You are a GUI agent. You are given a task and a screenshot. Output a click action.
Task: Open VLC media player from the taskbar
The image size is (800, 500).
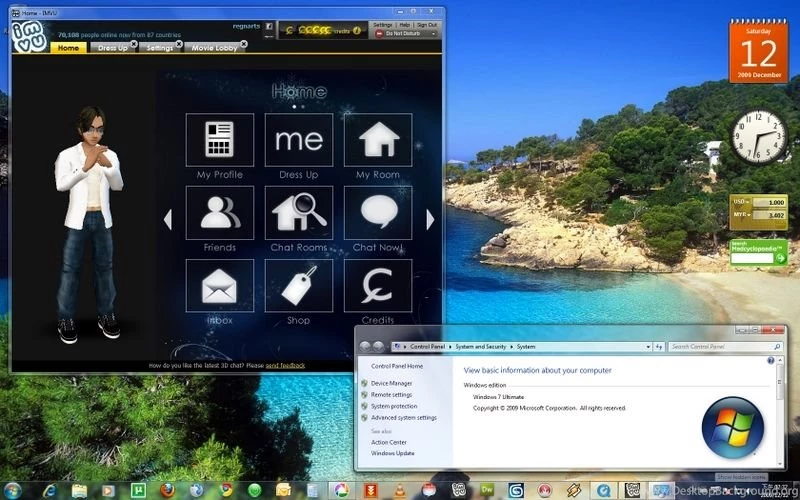tap(399, 491)
